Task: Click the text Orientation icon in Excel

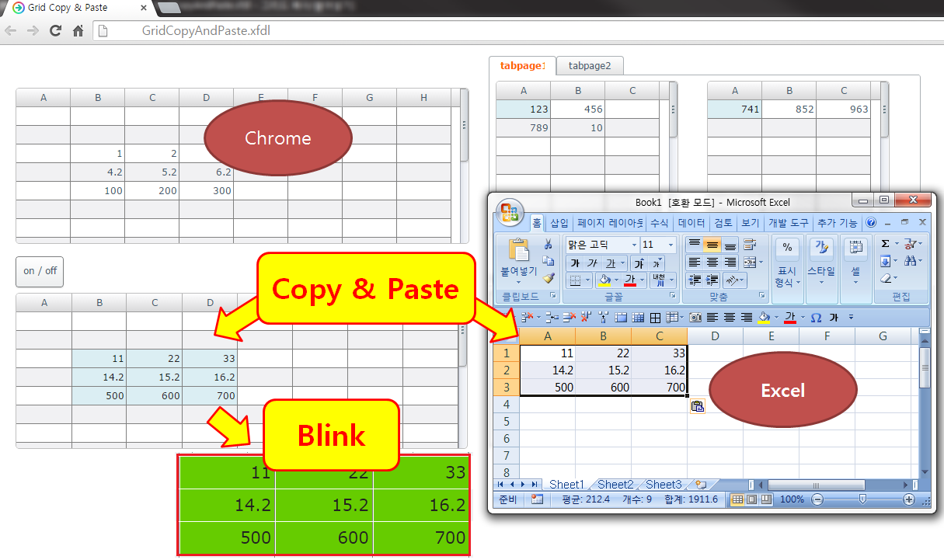Action: click(x=732, y=280)
